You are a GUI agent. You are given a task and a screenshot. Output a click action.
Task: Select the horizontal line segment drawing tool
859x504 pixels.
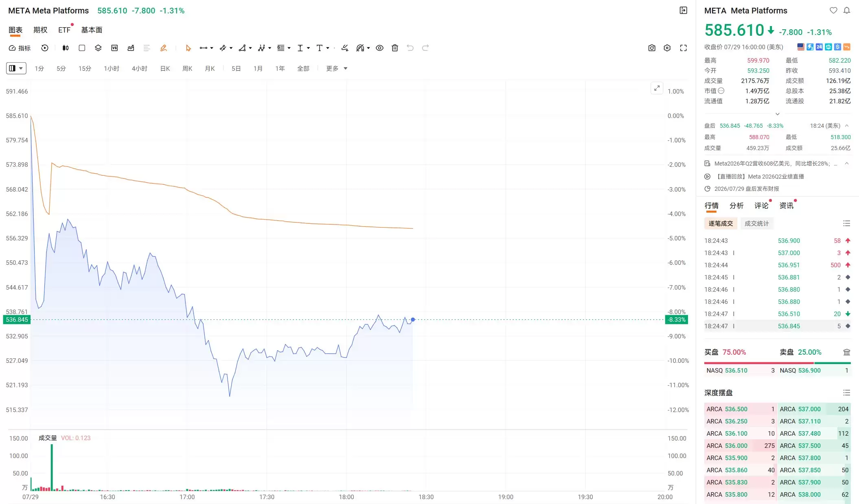tap(204, 48)
